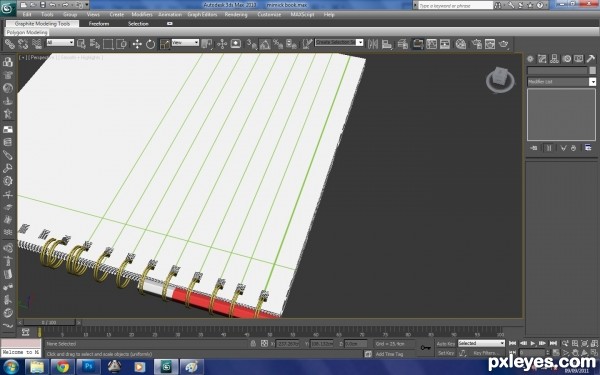This screenshot has height=375, width=600.
Task: Click the Unlink Selection tool
Action: pyautogui.click(x=23, y=44)
